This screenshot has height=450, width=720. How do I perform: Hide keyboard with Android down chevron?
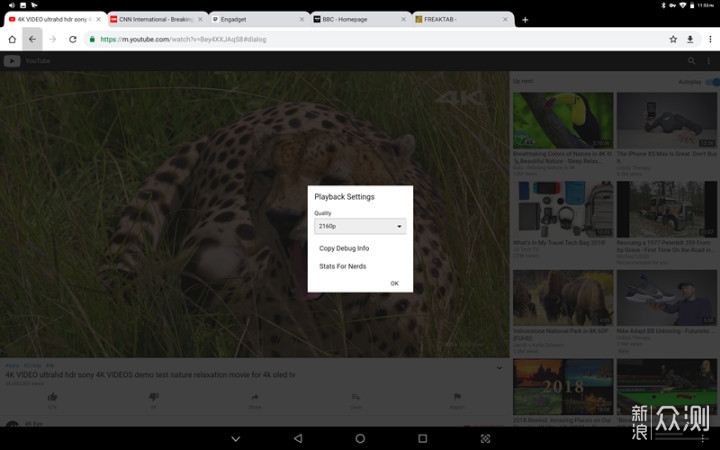pyautogui.click(x=236, y=439)
